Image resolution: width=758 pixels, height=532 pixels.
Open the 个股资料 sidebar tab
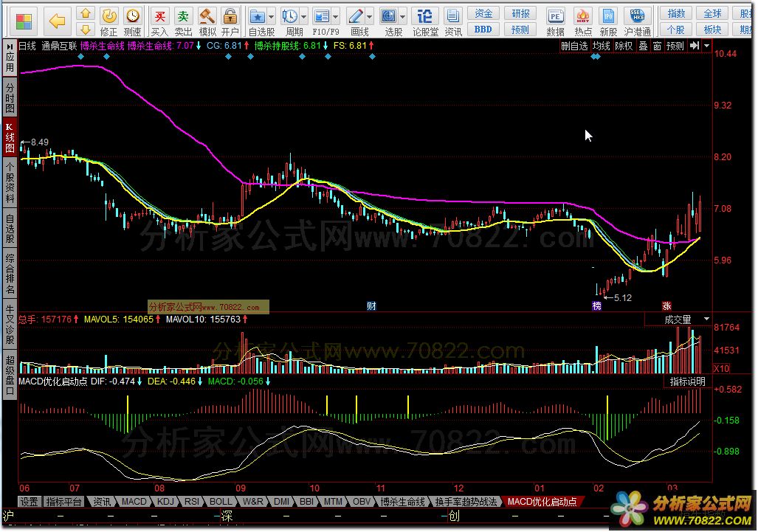10,183
